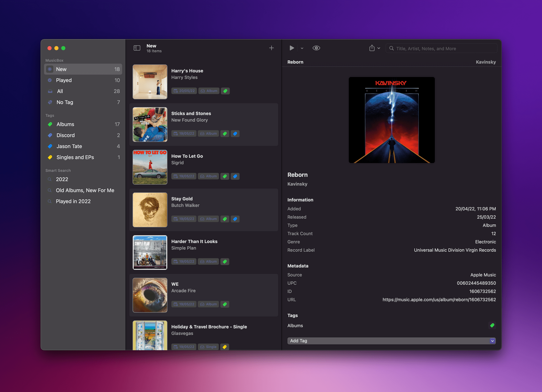Viewport: 542px width, 392px height.
Task: Click Harder Than It Looks cover art
Action: 150,253
